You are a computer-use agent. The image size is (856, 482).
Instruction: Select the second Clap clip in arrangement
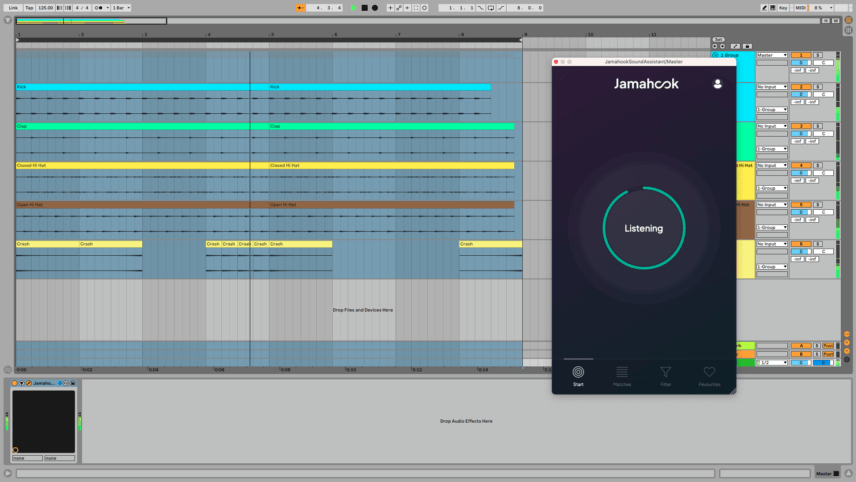[391, 126]
